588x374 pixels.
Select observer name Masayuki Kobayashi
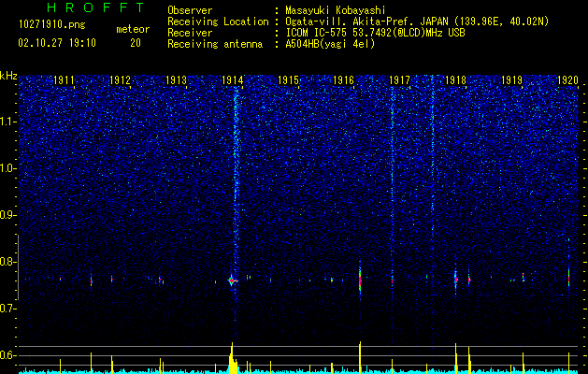(x=336, y=10)
